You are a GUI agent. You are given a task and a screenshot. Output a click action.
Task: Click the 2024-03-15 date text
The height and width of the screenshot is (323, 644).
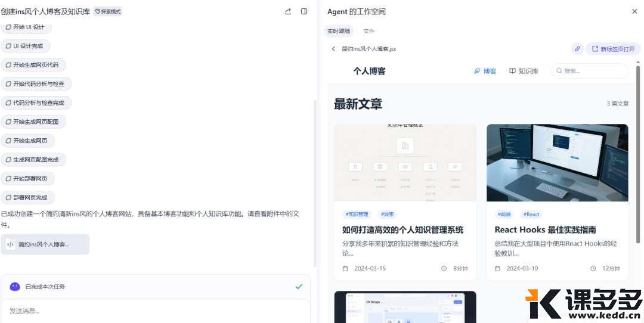tap(370, 268)
